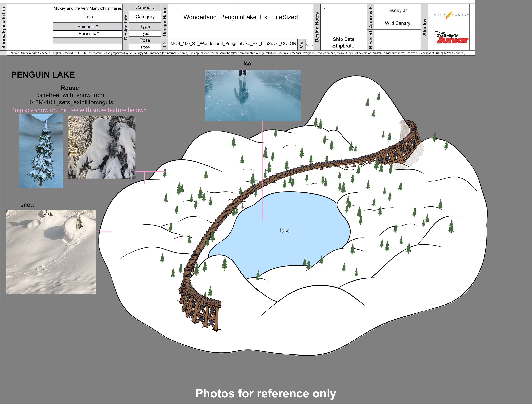Screen dimensions: 532x404
Task: Click the ice reference photo
Action: 253,95
